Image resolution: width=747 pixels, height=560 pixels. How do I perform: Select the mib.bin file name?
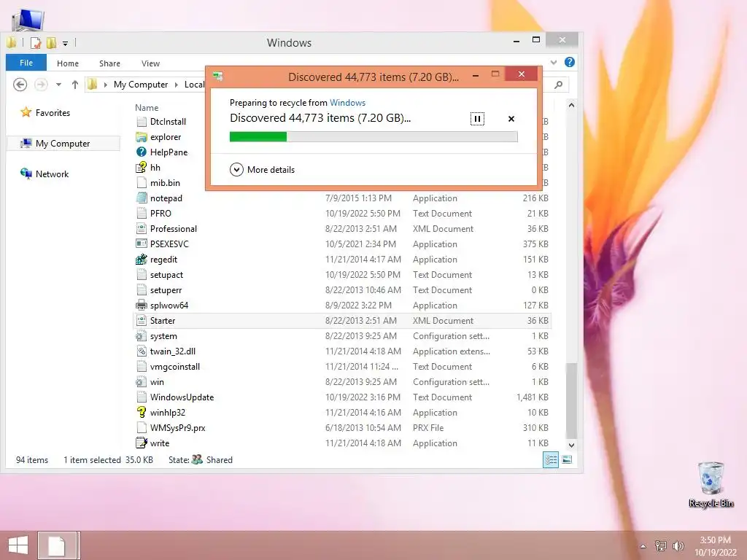coord(165,183)
